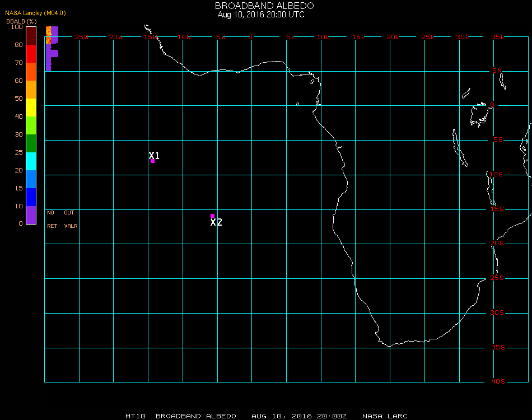Click the '20E' longitude label

point(393,37)
